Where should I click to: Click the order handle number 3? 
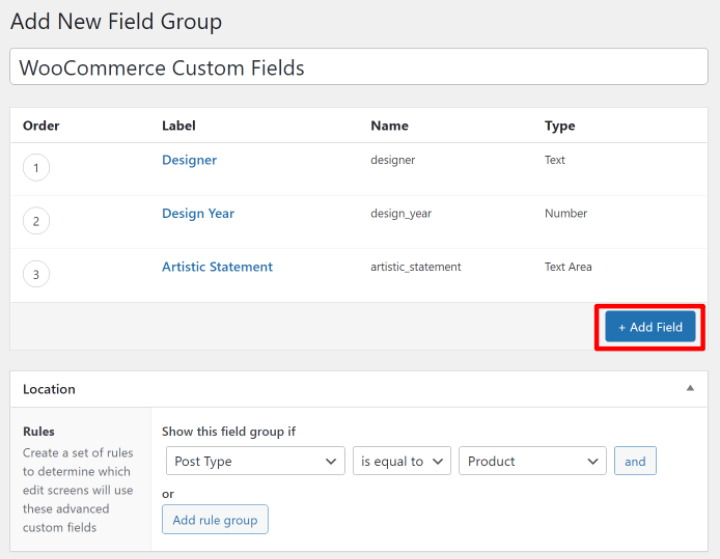[36, 274]
